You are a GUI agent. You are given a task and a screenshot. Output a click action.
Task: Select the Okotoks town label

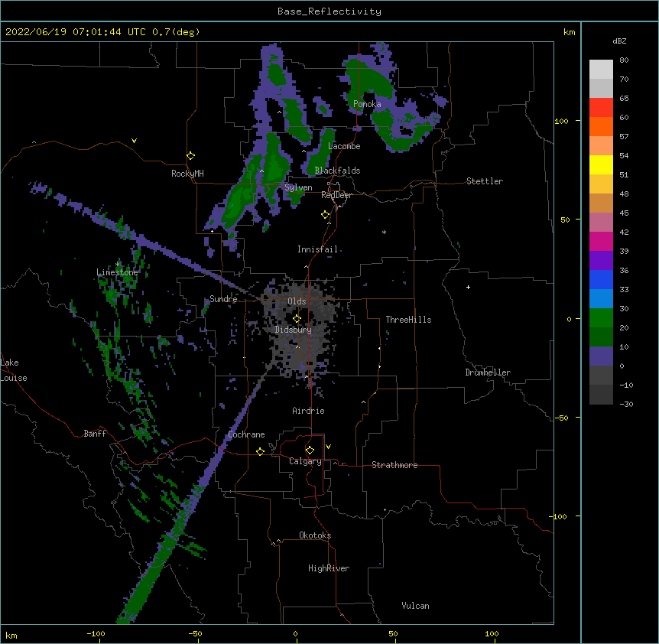[x=315, y=535]
